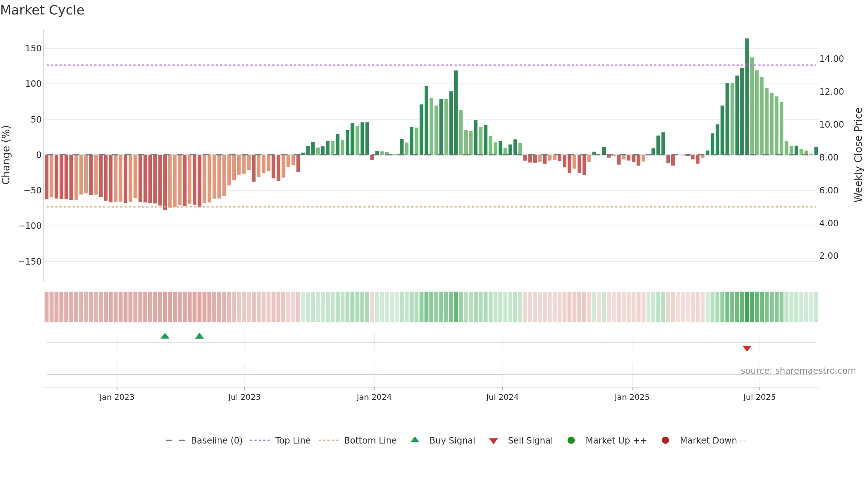The width and height of the screenshot is (868, 488).
Task: Click the 10.00 price tick label
Action: tap(831, 124)
